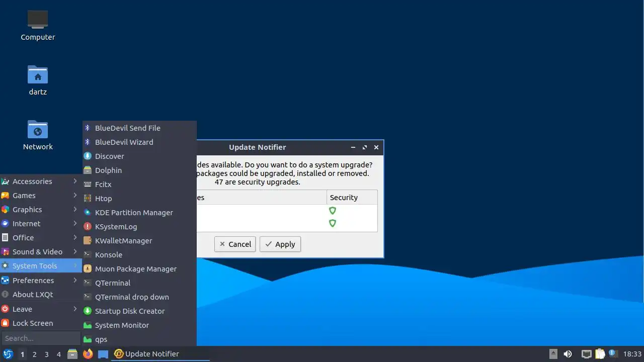Switch to virtual desktop 2
Image resolution: width=644 pixels, height=362 pixels.
tap(34, 354)
